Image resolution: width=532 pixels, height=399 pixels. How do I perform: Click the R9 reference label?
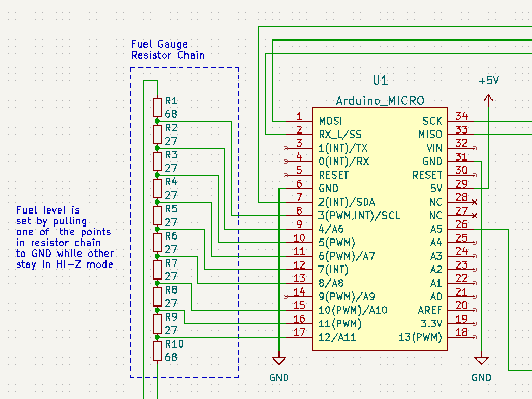(171, 317)
